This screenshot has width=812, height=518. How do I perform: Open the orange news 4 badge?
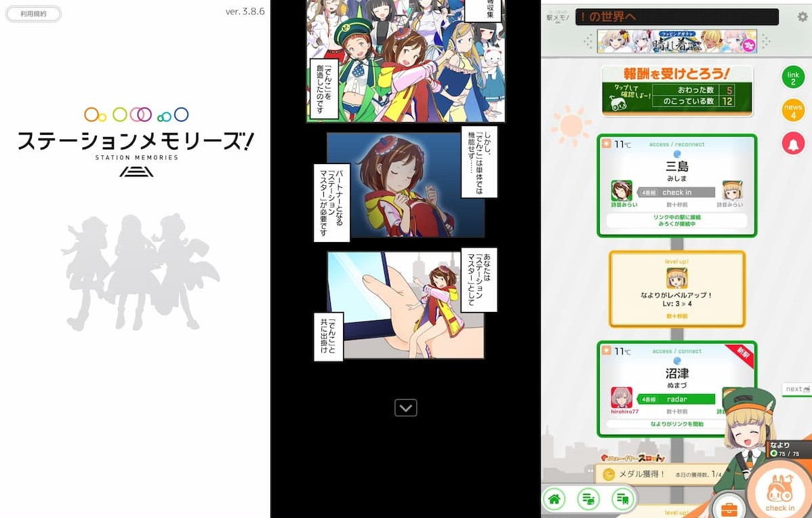tap(793, 111)
